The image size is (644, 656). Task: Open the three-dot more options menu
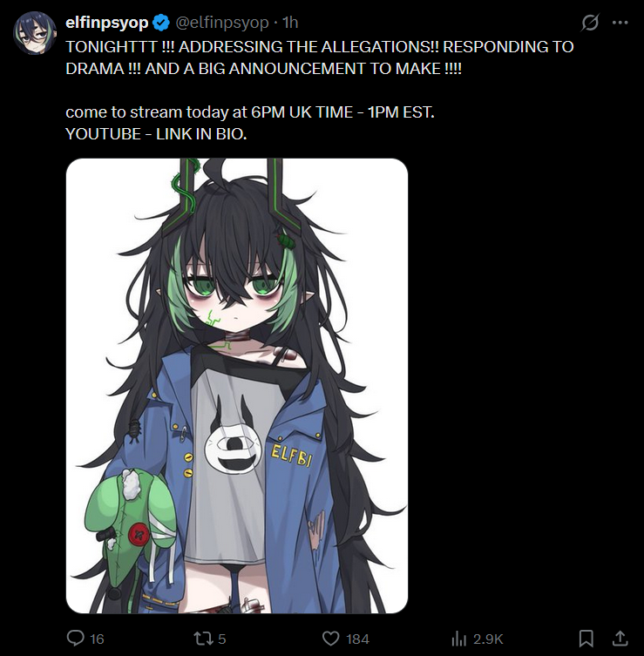[x=620, y=23]
